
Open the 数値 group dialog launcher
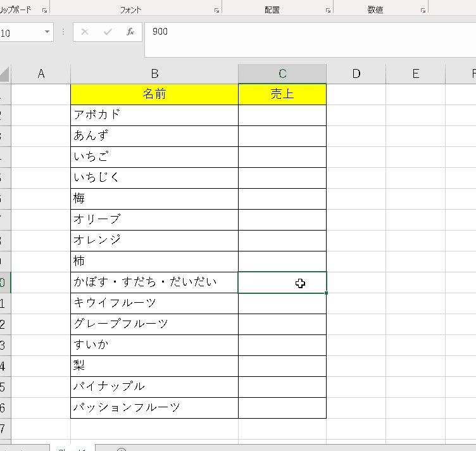click(x=422, y=11)
